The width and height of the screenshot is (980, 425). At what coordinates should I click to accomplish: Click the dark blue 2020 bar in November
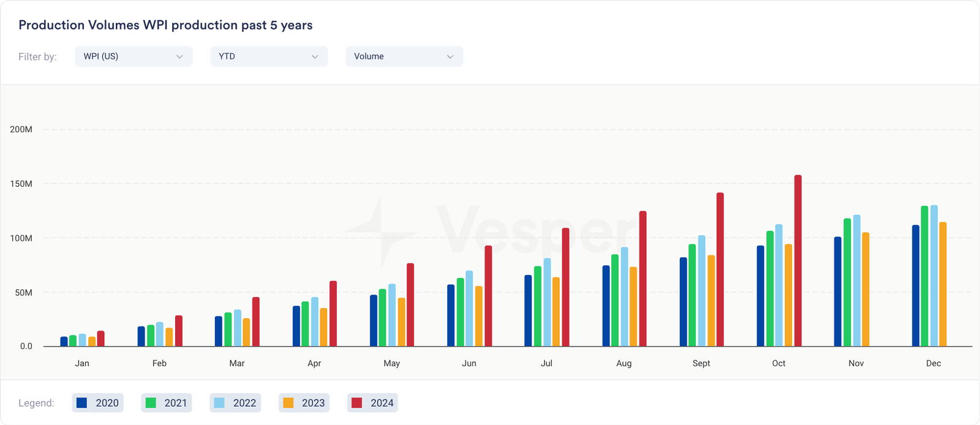[x=837, y=291]
